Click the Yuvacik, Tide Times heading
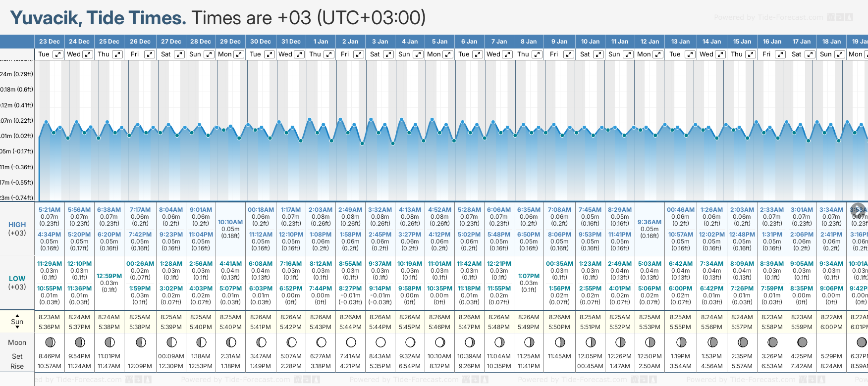Image resolution: width=868 pixels, height=386 pixels. point(98,18)
